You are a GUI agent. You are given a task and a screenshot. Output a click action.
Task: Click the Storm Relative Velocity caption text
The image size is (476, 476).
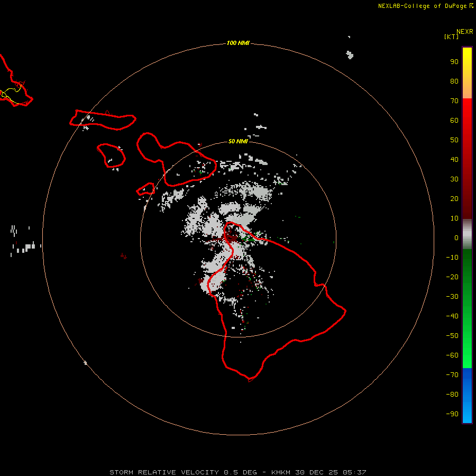[237, 472]
